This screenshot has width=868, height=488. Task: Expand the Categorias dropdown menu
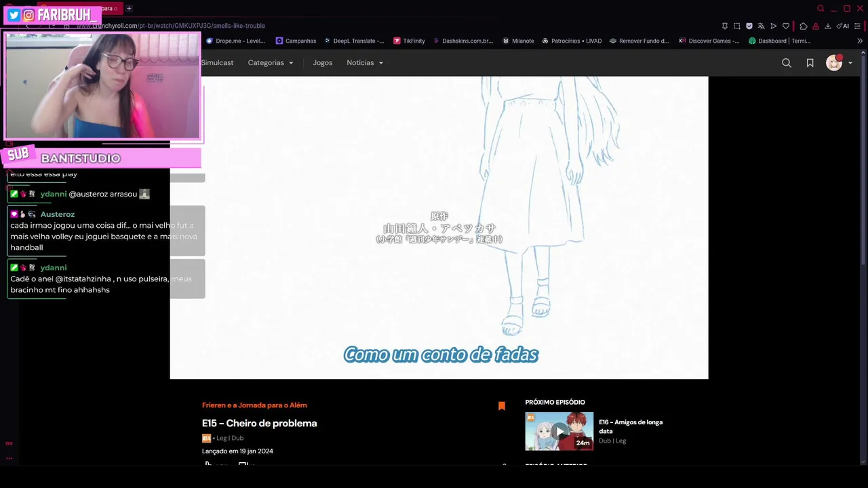(271, 62)
